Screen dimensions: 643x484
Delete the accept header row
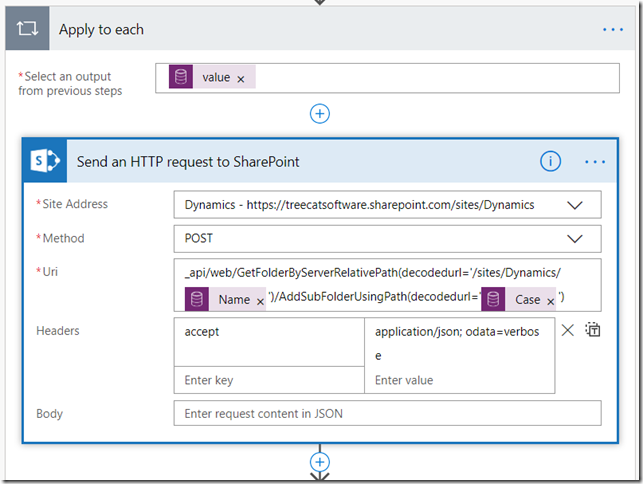click(x=567, y=331)
